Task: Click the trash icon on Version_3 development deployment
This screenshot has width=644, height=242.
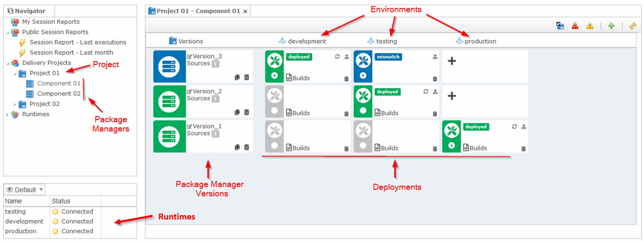Action: [x=346, y=79]
